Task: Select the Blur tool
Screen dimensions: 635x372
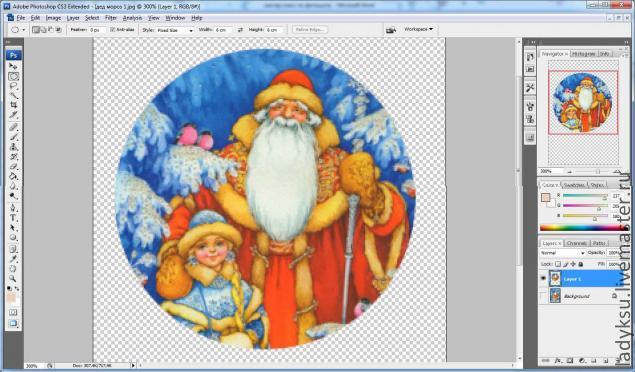Action: pyautogui.click(x=13, y=186)
